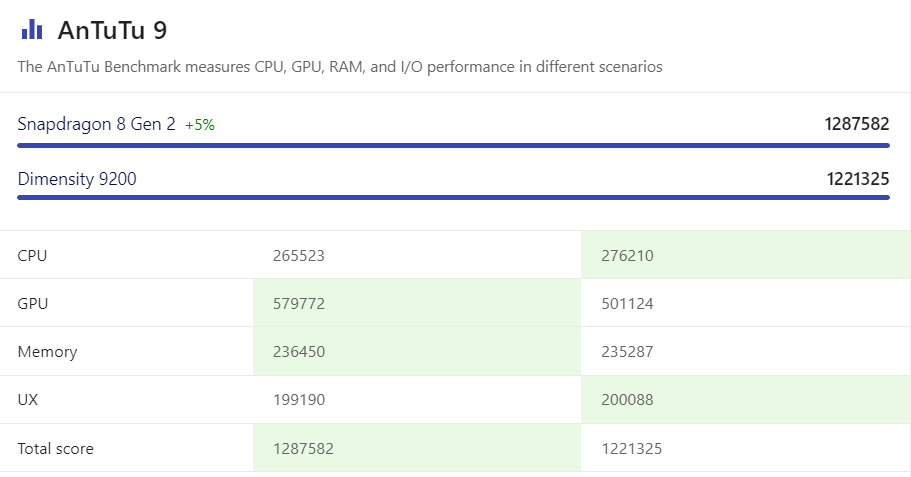The width and height of the screenshot is (911, 477).
Task: Click the highlighted CPU score 276210
Action: click(627, 255)
